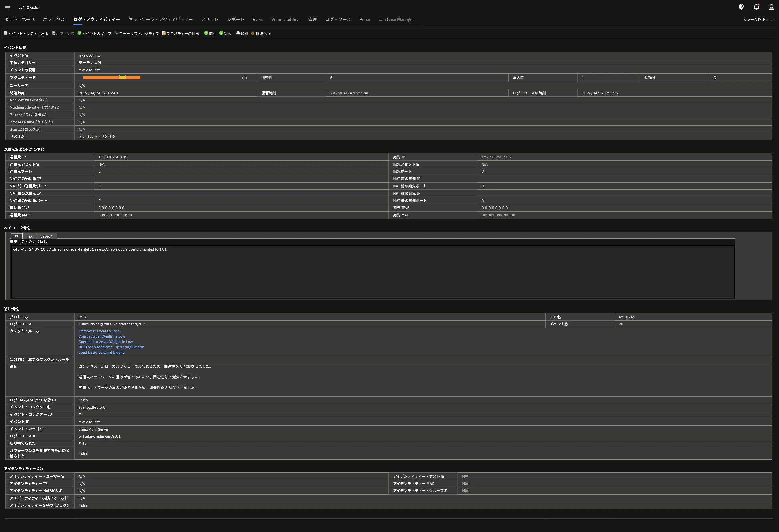
Task: Click the 印刷 print icon
Action: point(242,33)
